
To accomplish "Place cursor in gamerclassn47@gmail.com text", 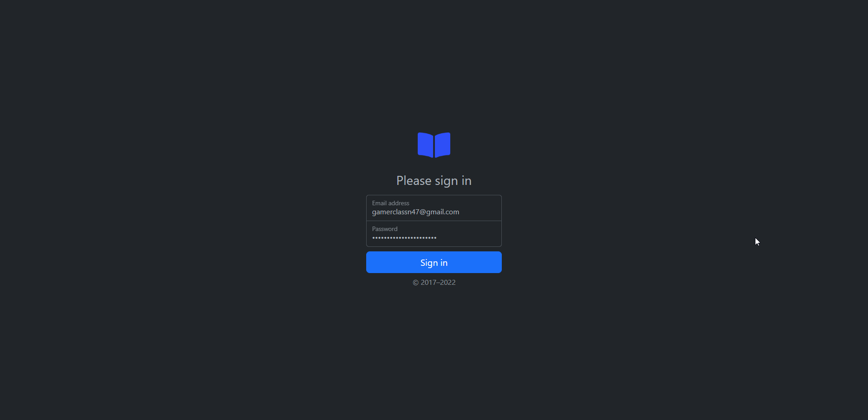I will tap(415, 212).
